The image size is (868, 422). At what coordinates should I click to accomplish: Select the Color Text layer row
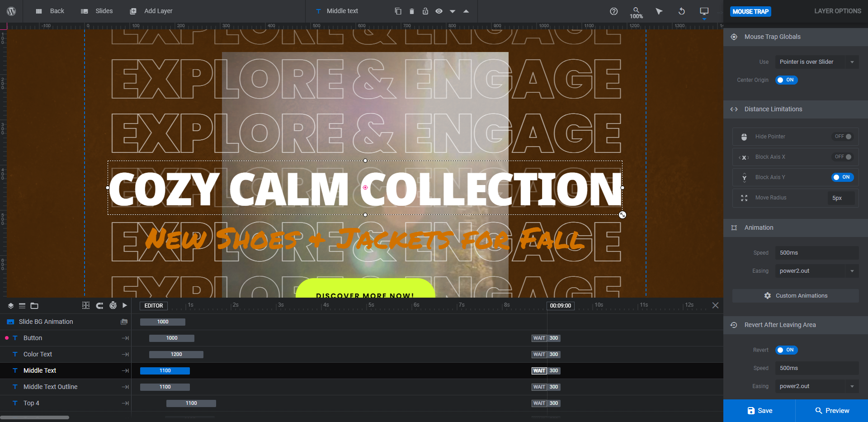pos(66,355)
